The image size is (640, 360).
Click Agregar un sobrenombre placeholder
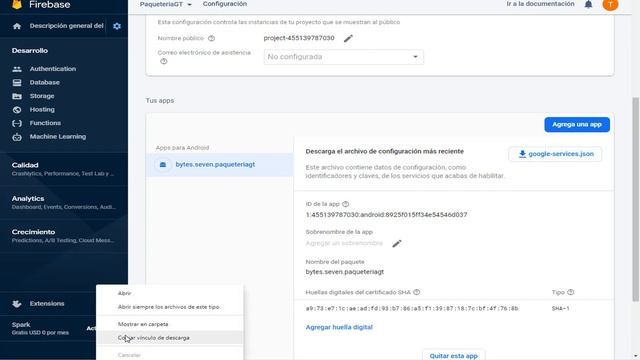[x=344, y=244]
